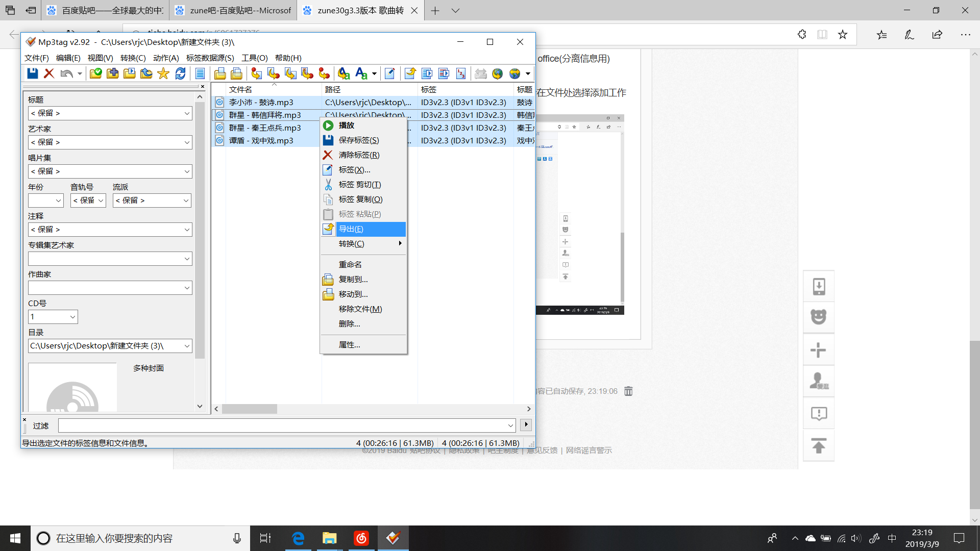Open the 目录 directory path dropdown
The image size is (980, 551).
(187, 346)
